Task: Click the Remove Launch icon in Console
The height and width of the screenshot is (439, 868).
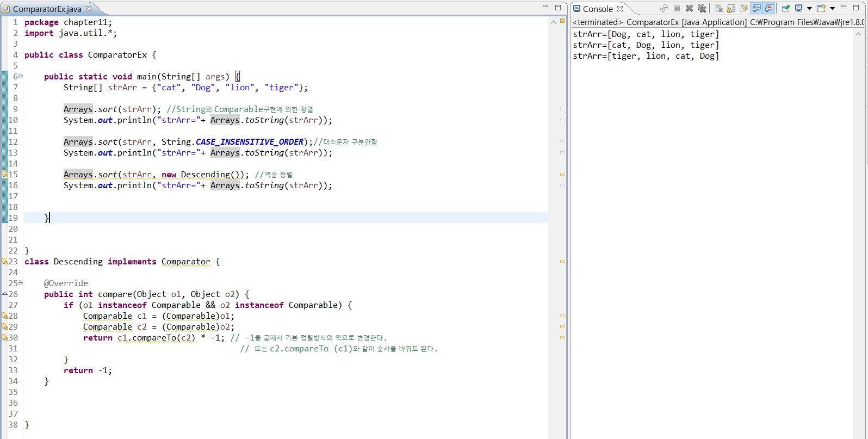Action: tap(689, 8)
